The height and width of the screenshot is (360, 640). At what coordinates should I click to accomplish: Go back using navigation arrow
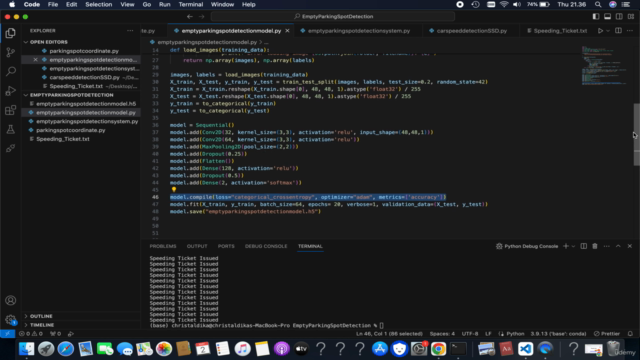pos(190,16)
